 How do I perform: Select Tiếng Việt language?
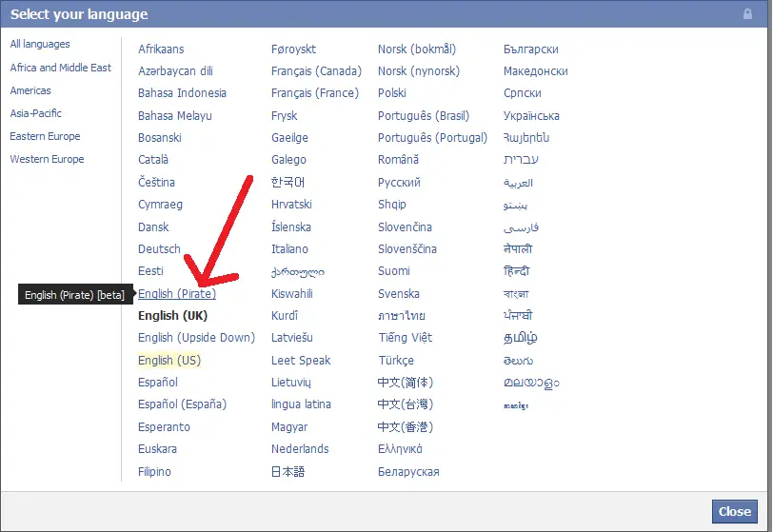click(405, 338)
